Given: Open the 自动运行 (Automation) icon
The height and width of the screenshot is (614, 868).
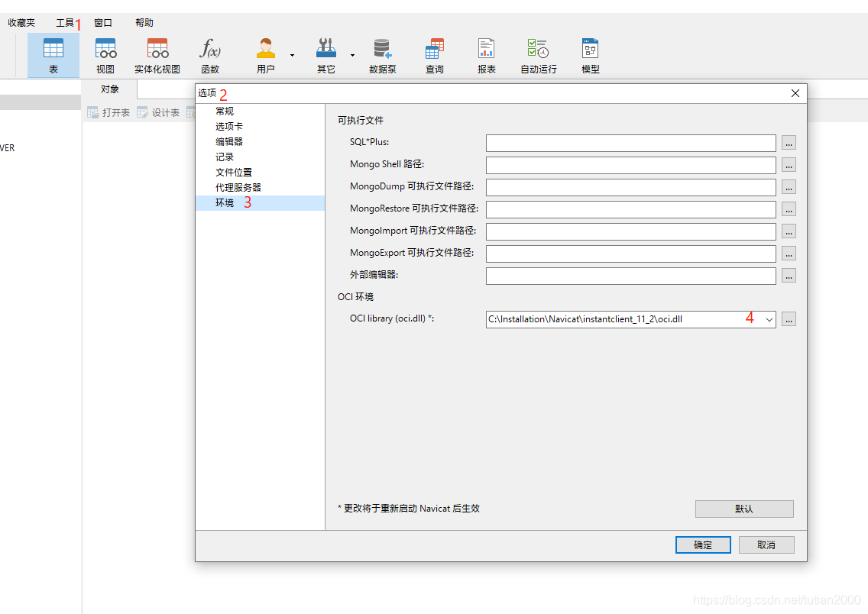Looking at the screenshot, I should click(539, 55).
